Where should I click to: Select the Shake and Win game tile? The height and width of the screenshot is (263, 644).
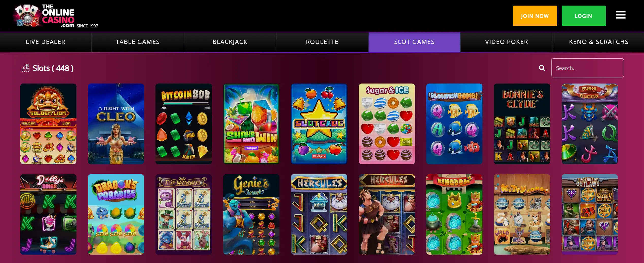(x=251, y=124)
